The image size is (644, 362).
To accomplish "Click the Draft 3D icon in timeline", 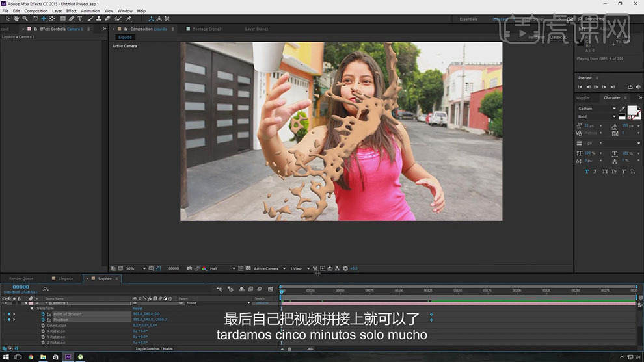I will tap(230, 289).
